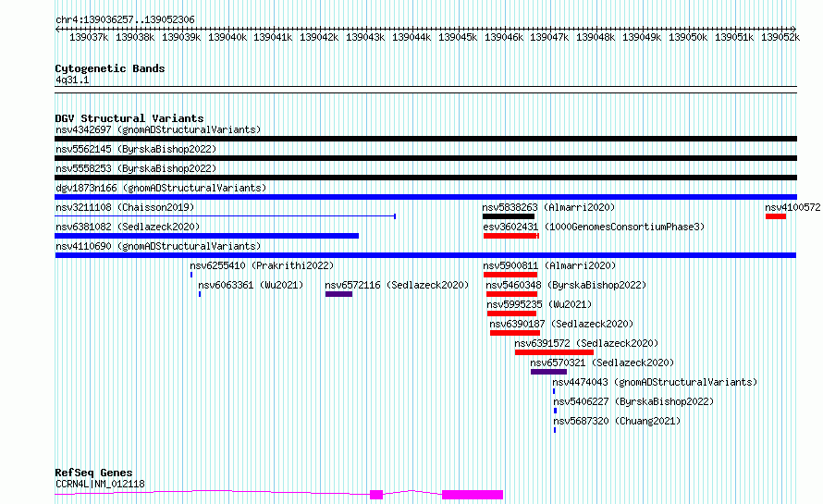
Task: Select the nsv6390187 (Sedlazeck2020) red bar
Action: (x=515, y=333)
